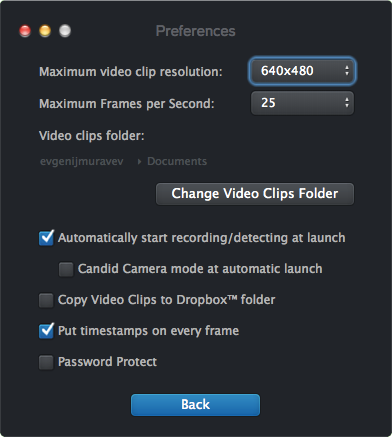Image resolution: width=392 pixels, height=437 pixels.
Task: Uncheck Put timestamps on every frame
Action: pyautogui.click(x=46, y=331)
